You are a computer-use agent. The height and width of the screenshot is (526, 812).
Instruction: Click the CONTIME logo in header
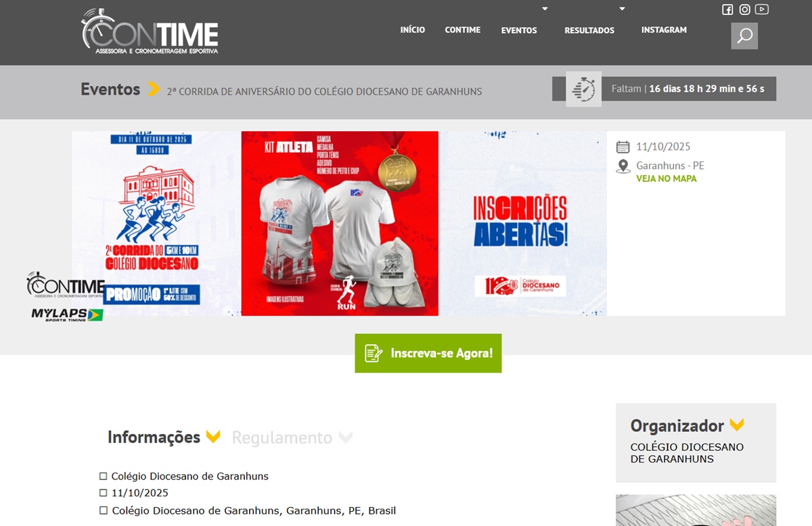[150, 31]
